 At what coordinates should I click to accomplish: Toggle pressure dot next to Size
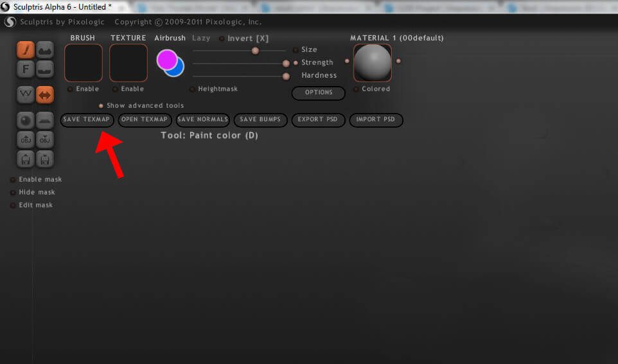296,49
